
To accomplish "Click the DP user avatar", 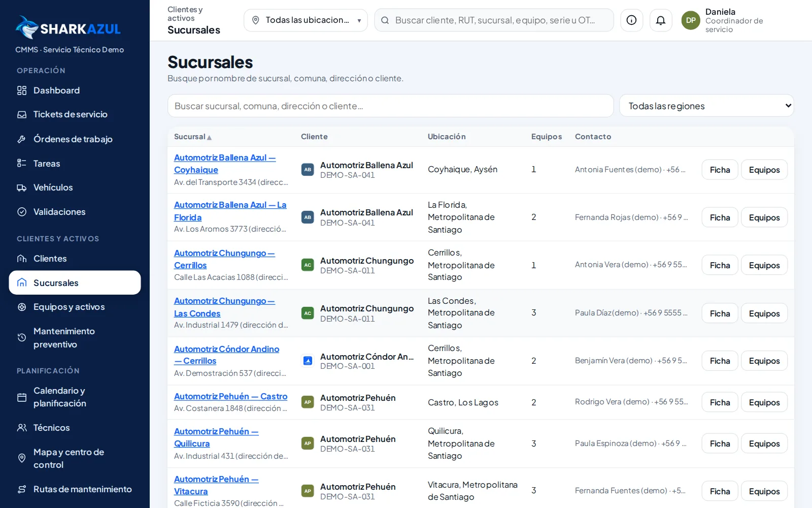I will point(691,20).
